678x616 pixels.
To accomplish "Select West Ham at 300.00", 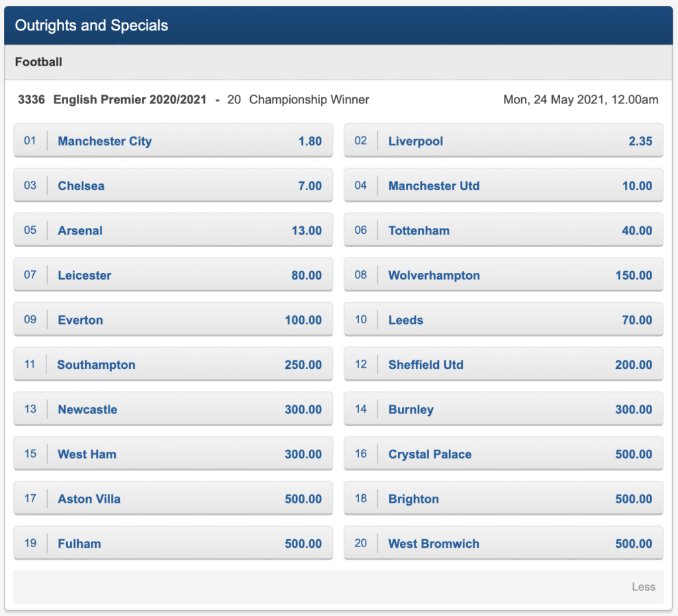I will click(x=173, y=454).
